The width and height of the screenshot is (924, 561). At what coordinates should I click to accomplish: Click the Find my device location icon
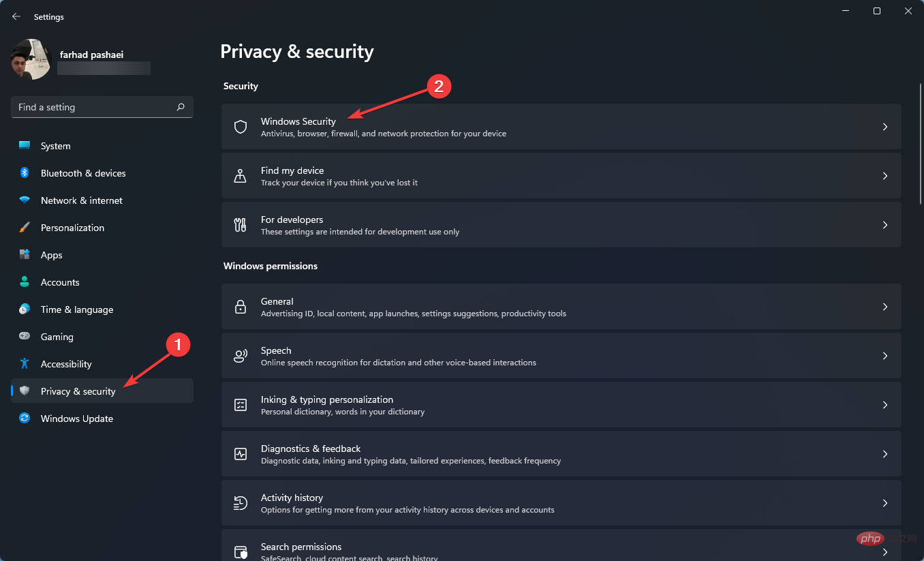tap(241, 176)
